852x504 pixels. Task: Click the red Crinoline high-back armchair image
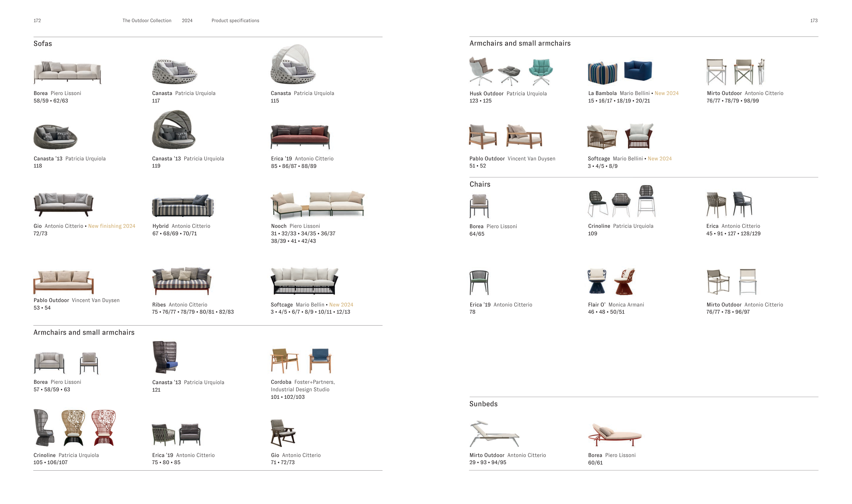click(104, 428)
